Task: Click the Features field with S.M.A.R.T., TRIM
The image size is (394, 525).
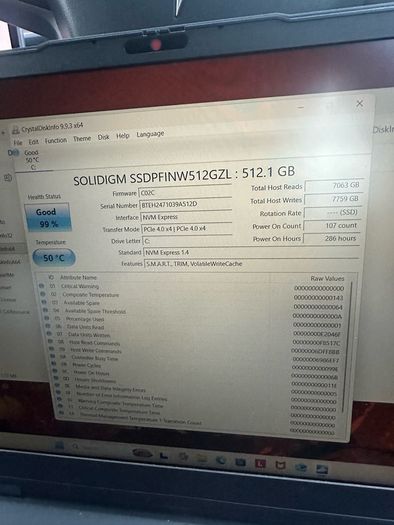Action: pyautogui.click(x=252, y=264)
